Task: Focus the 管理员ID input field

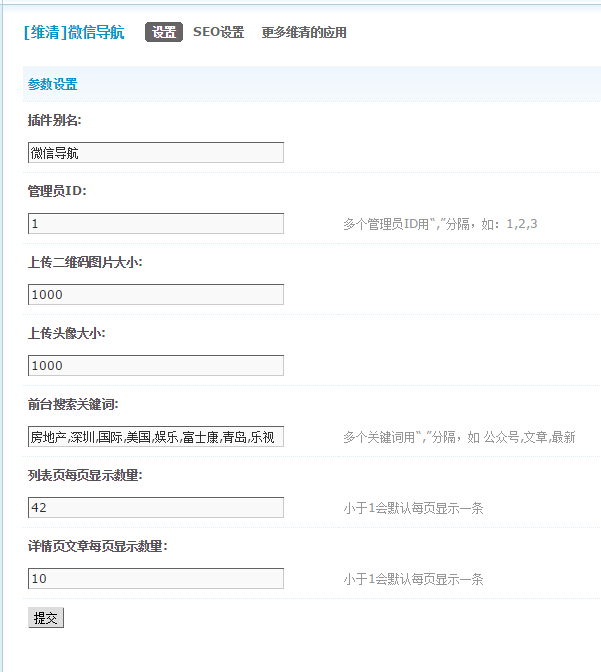Action: click(x=156, y=223)
